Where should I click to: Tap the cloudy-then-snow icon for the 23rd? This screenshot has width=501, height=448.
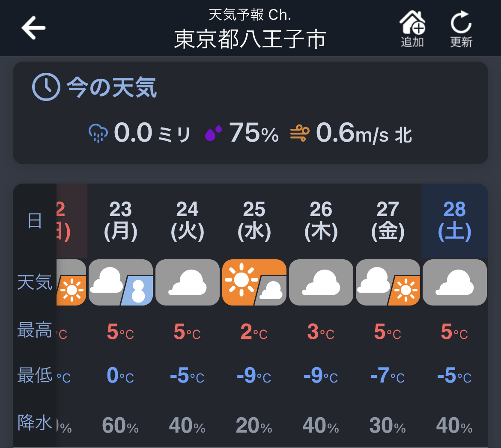[x=121, y=282]
